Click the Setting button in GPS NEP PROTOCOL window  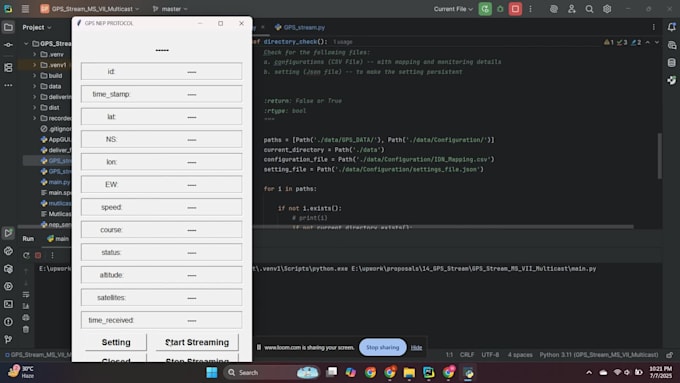116,342
